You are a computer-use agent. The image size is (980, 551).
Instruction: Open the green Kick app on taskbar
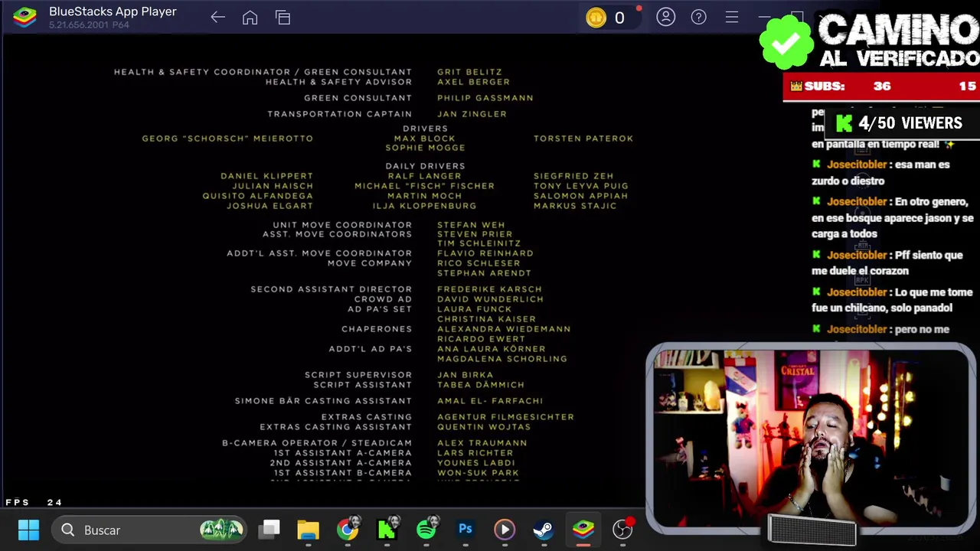387,530
